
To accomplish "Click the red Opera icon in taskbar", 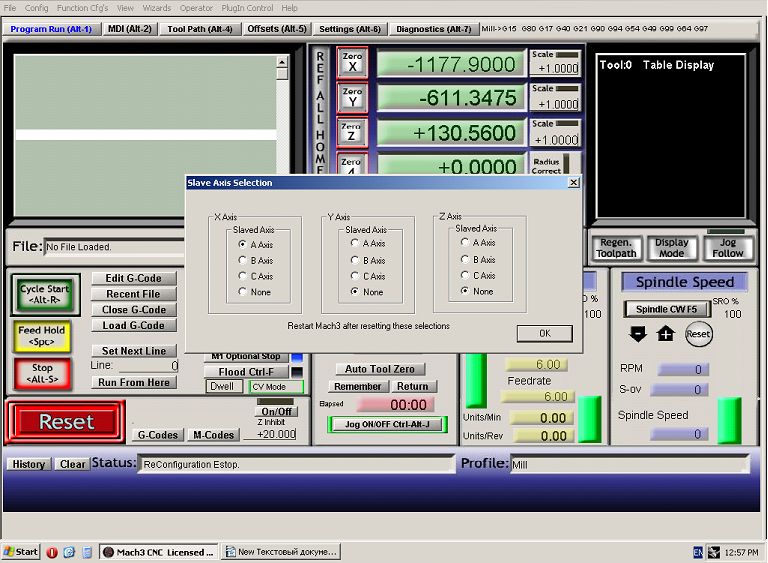I will pos(52,552).
